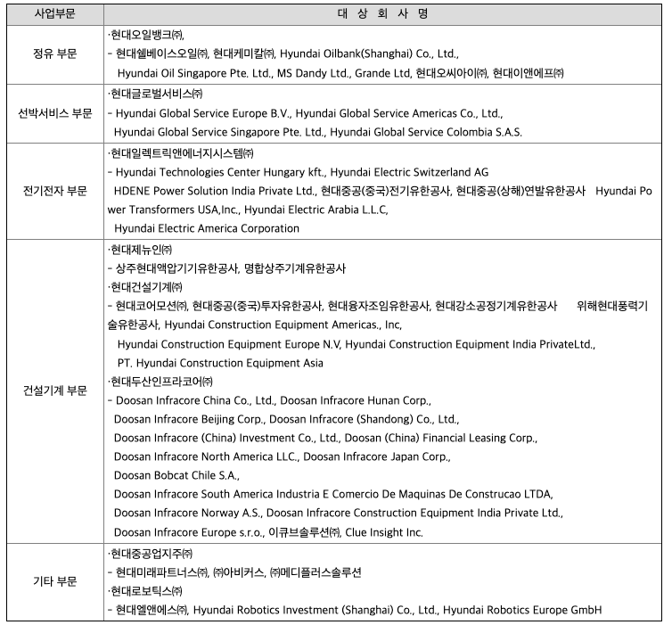Click Doosan Infracore North America LLC. text
Viewport: 672px width, 625px height.
click(206, 457)
